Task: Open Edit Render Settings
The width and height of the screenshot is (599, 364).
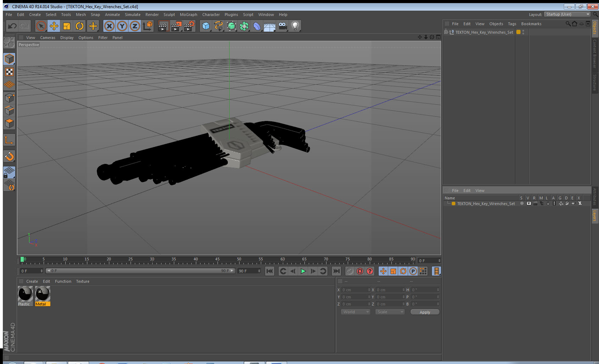Action: 189,26
